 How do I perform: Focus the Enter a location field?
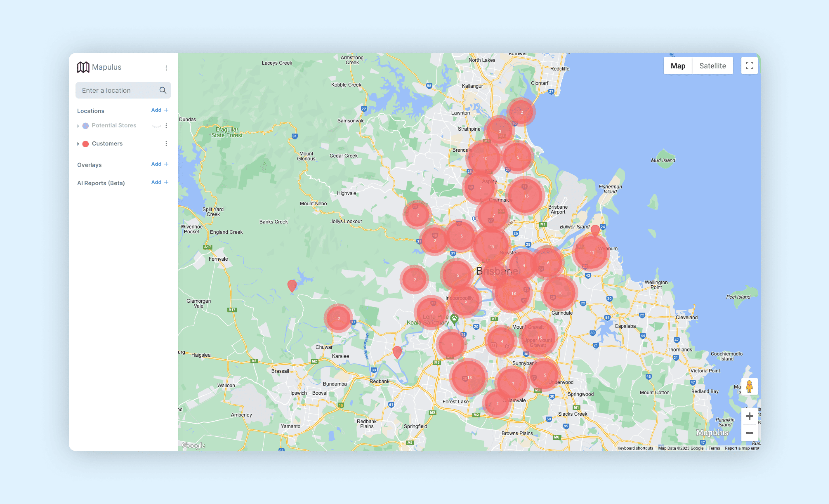click(123, 90)
